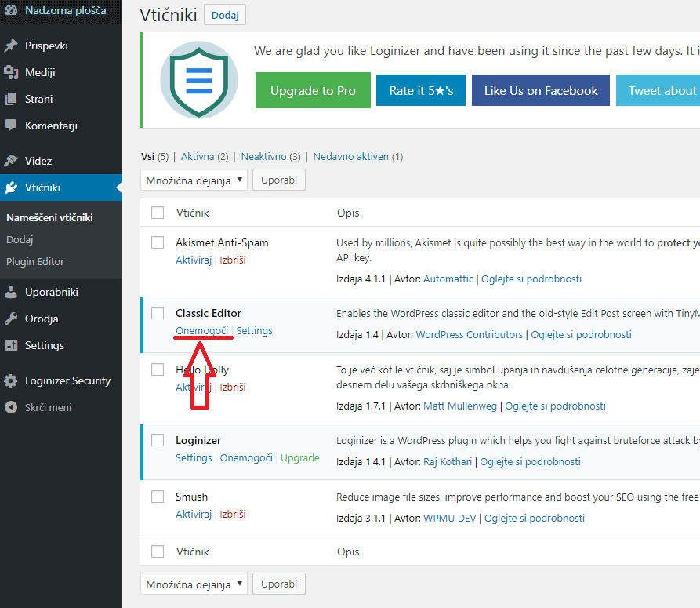Click Aktiviraj under Smush
700x608 pixels.
point(194,514)
